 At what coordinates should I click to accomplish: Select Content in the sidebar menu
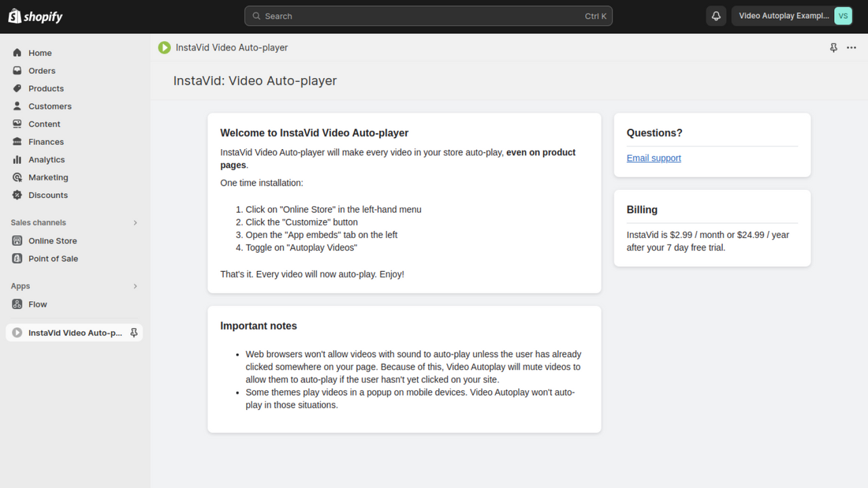45,123
